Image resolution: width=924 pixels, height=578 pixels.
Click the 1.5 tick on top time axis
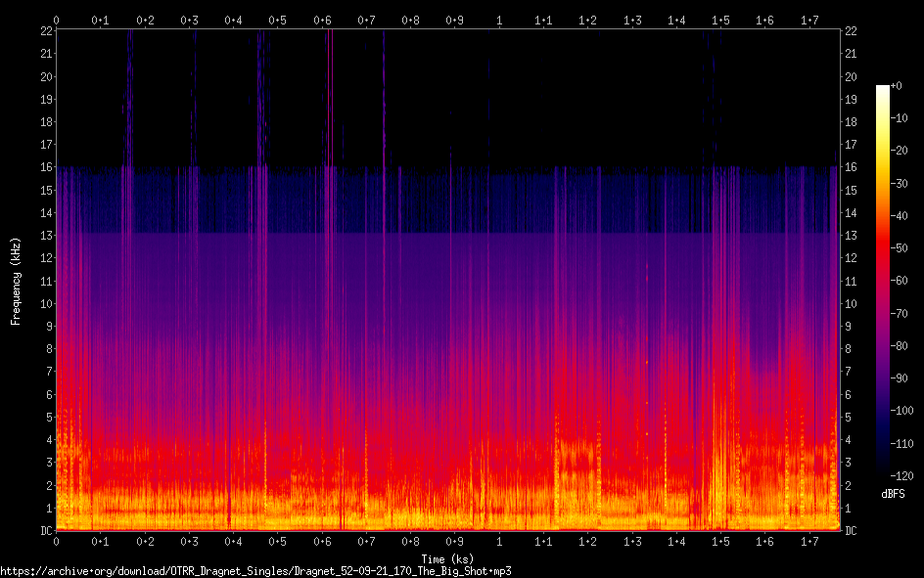point(720,20)
